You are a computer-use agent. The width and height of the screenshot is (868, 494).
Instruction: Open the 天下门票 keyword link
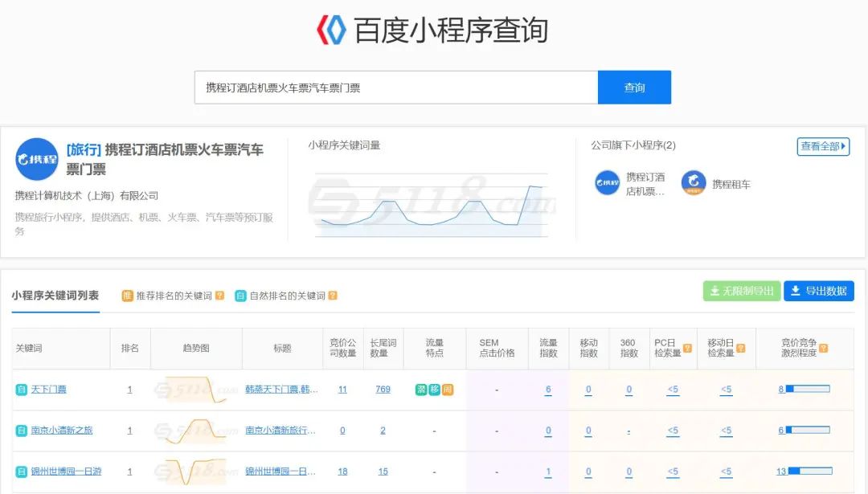[x=49, y=390]
